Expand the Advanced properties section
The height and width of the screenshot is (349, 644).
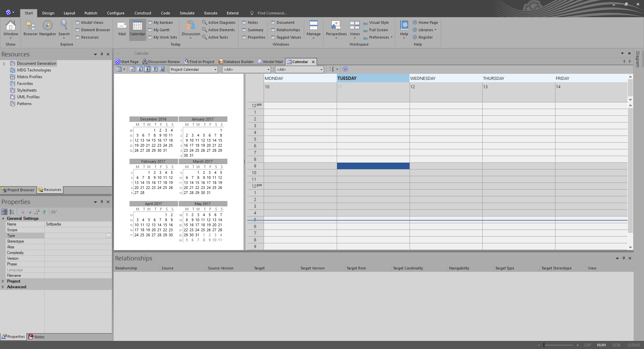3,287
